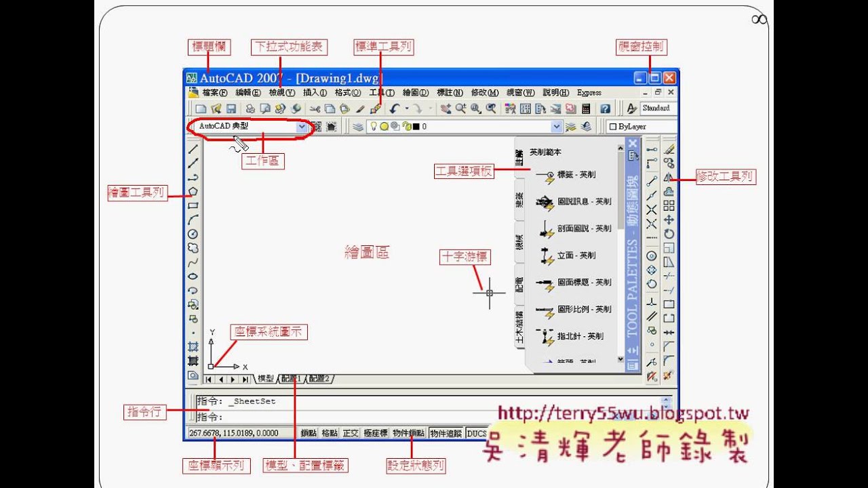The width and height of the screenshot is (868, 488).
Task: Click the New drawing icon
Action: point(201,108)
